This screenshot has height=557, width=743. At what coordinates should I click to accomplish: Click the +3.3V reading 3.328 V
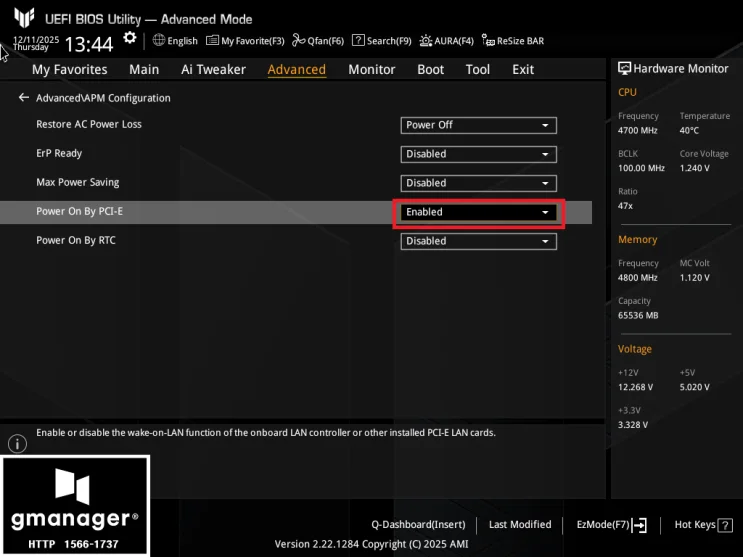(633, 425)
